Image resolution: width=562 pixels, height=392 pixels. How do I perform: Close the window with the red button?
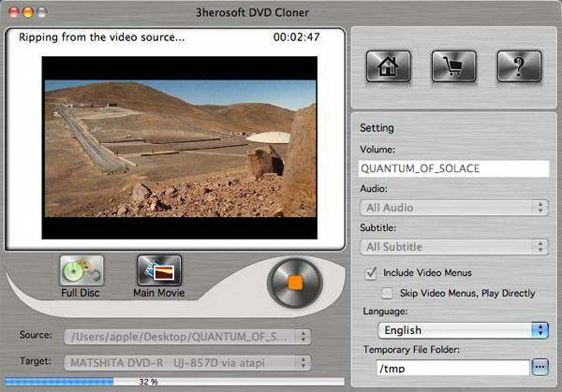pyautogui.click(x=14, y=12)
